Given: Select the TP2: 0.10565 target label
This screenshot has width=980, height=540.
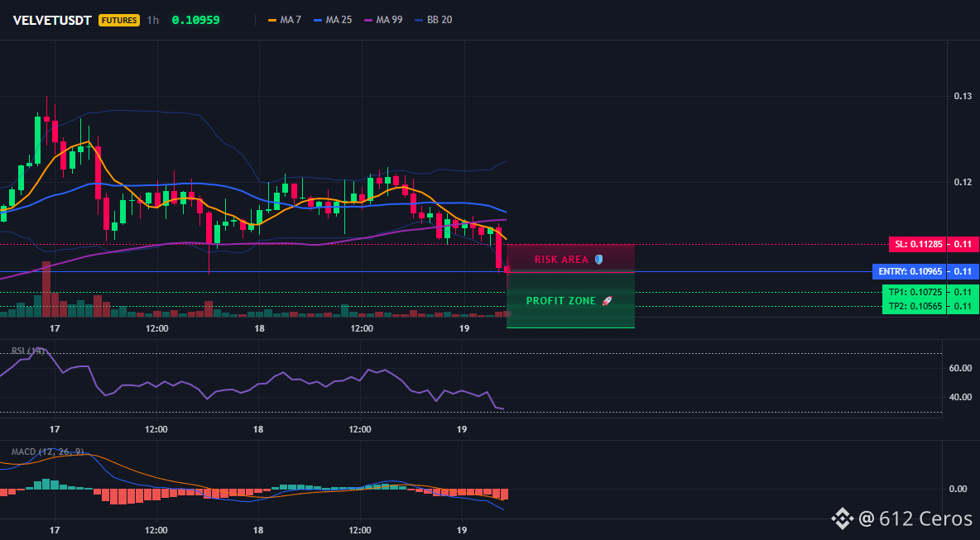Looking at the screenshot, I should [915, 307].
